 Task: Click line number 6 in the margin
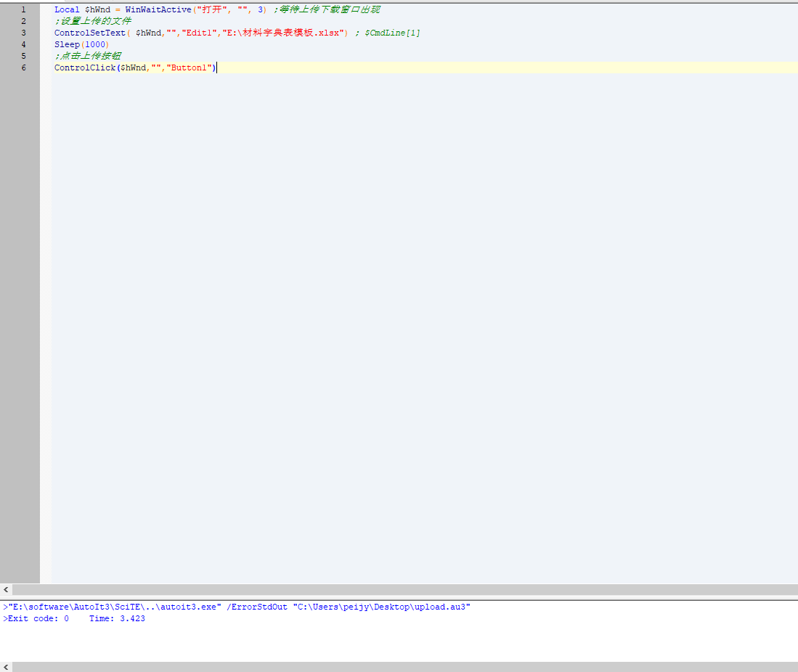(x=23, y=68)
